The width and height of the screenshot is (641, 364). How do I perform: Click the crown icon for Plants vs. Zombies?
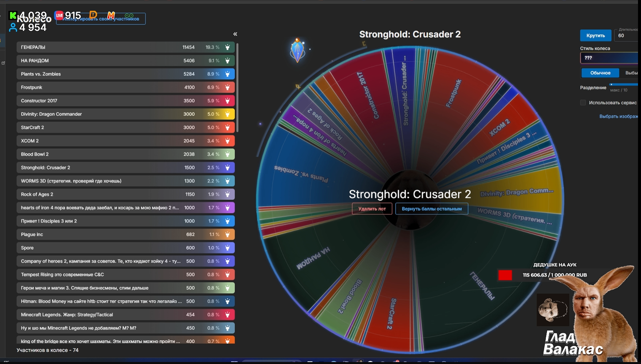pyautogui.click(x=228, y=74)
